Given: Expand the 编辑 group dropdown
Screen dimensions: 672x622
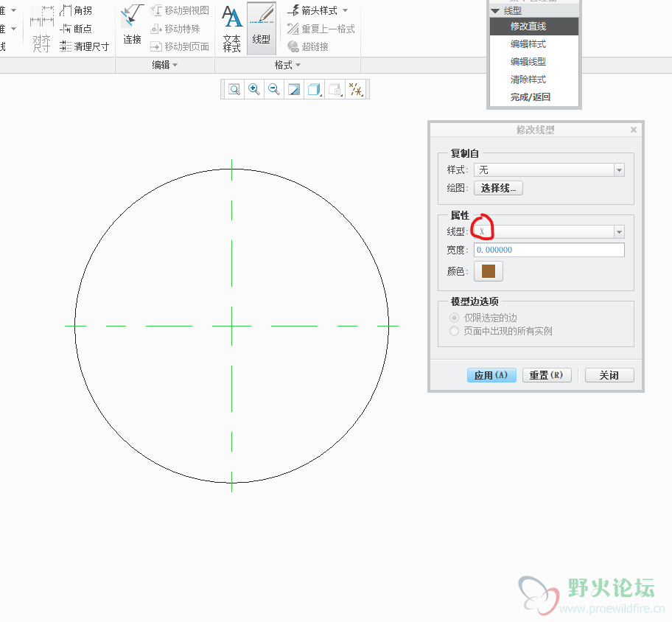Looking at the screenshot, I should click(x=164, y=65).
